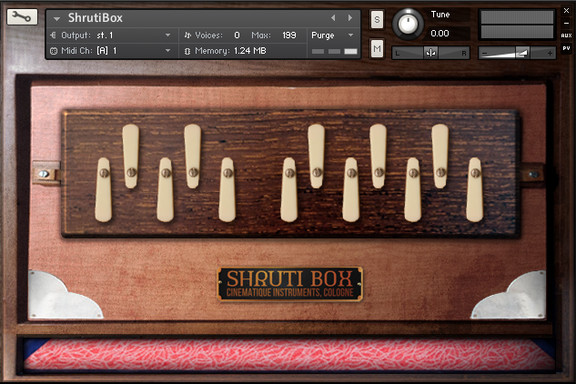Expand the ShrutiBox instrument name dropdown
The image size is (576, 384).
pyautogui.click(x=57, y=18)
